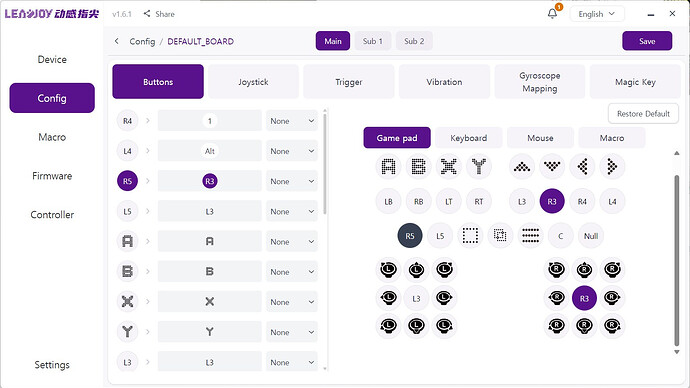
Task: Open the None dropdown in the L5 row
Action: pyautogui.click(x=292, y=212)
